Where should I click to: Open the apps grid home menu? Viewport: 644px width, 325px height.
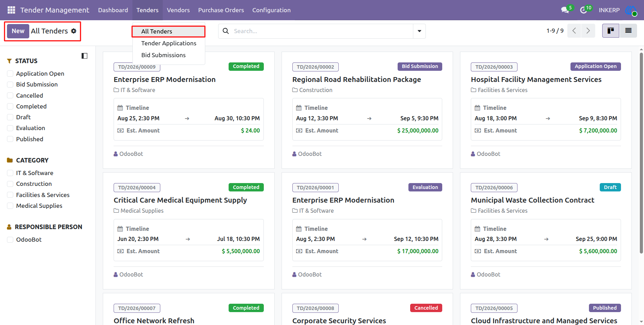pos(11,10)
